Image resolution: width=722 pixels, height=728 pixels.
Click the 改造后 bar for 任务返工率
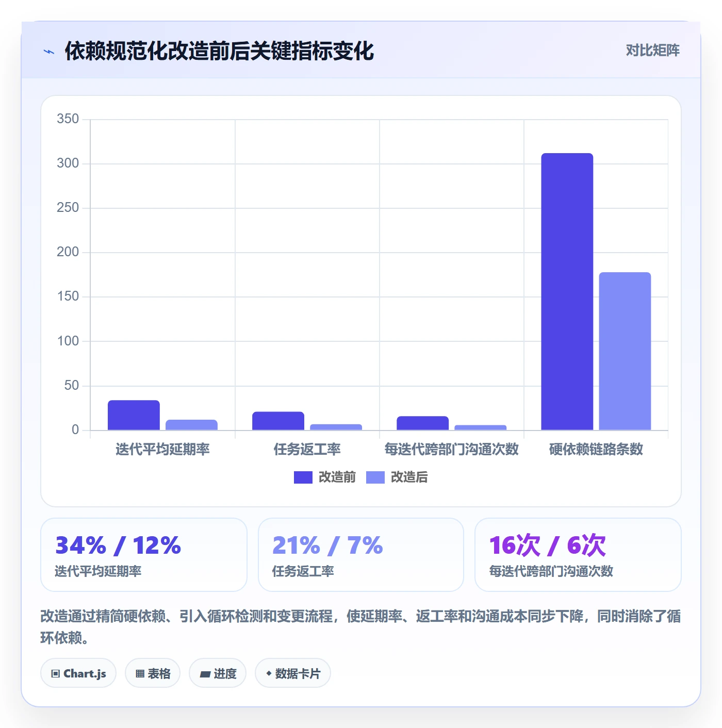click(336, 427)
